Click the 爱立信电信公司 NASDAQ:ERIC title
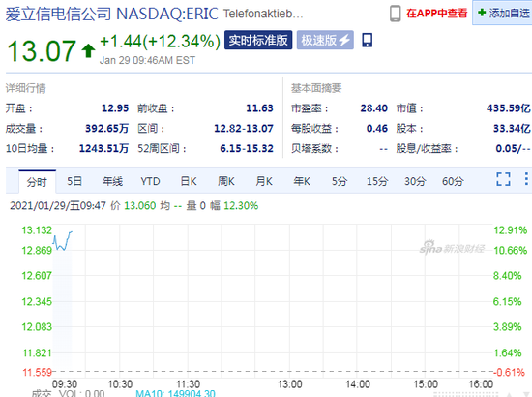This screenshot has height=397, width=532. pos(111,14)
